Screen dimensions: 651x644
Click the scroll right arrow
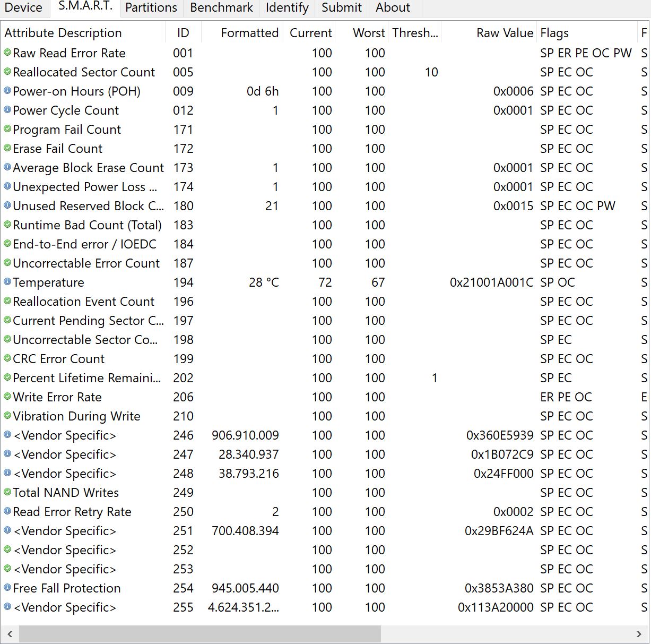point(639,634)
